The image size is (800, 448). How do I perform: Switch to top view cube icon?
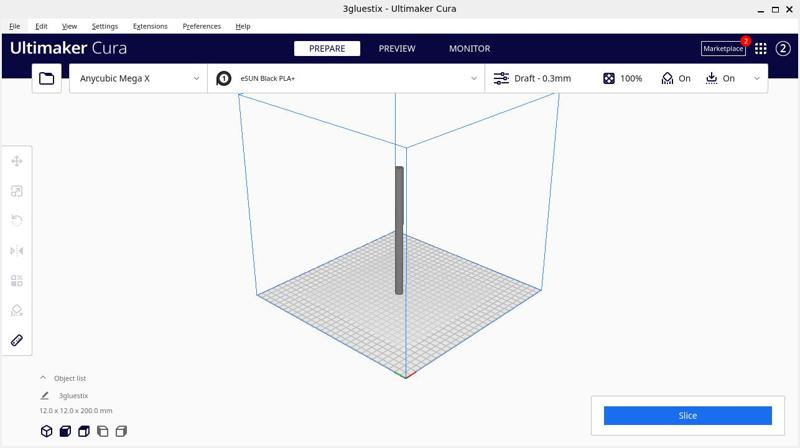[x=84, y=431]
